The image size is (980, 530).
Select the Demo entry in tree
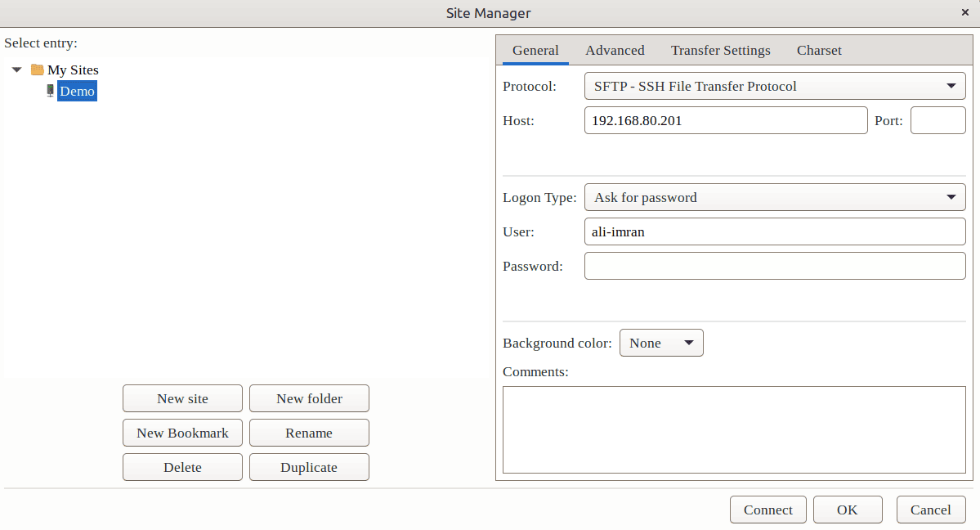coord(77,91)
